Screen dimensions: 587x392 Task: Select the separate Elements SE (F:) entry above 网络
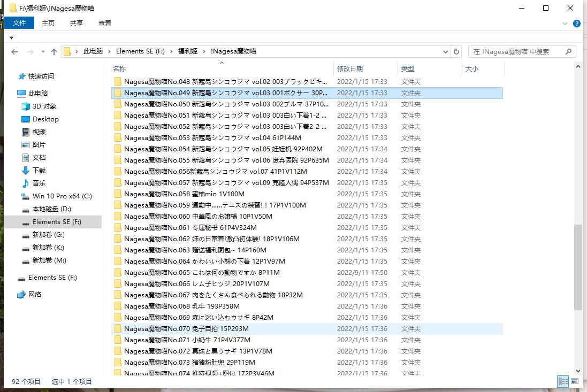tap(47, 278)
